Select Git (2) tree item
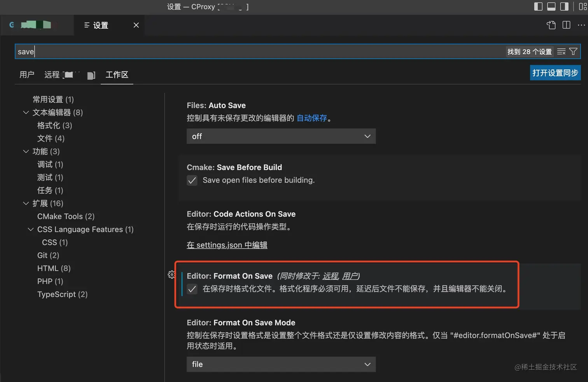The width and height of the screenshot is (588, 382). click(48, 255)
